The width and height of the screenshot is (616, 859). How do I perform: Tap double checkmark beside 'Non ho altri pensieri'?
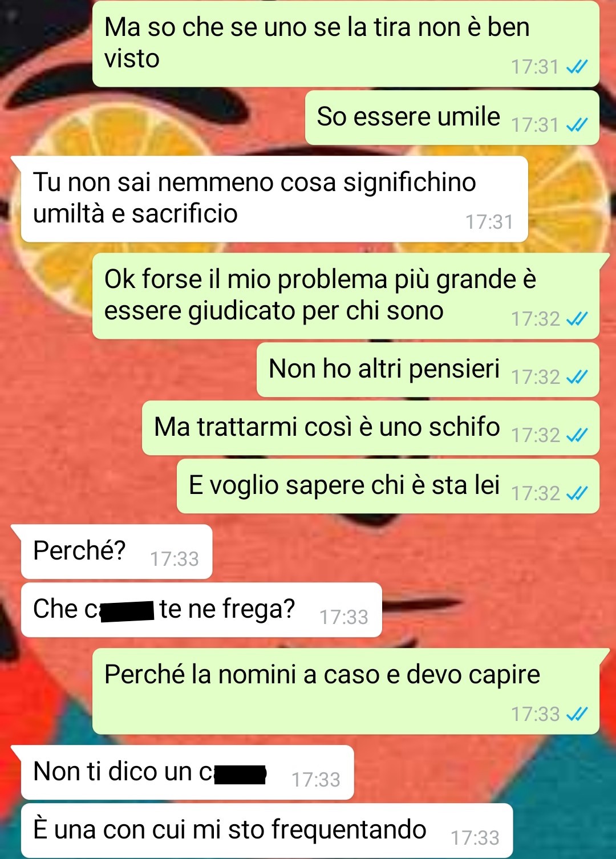(577, 377)
